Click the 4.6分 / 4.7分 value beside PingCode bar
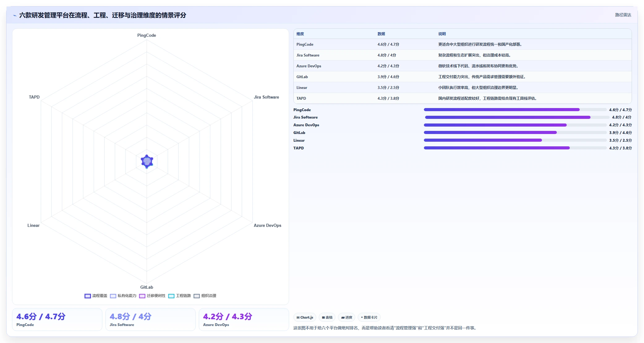The width and height of the screenshot is (644, 343). pyautogui.click(x=621, y=110)
